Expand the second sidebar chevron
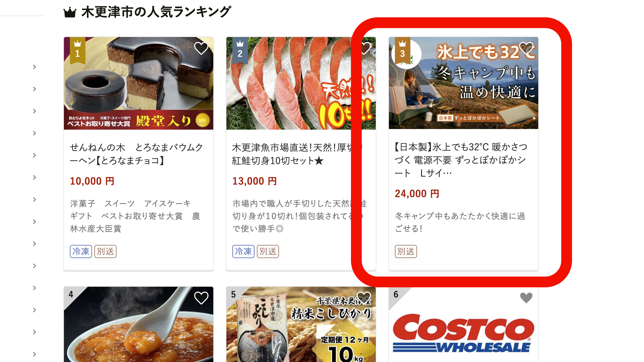This screenshot has width=644, height=362. [35, 89]
